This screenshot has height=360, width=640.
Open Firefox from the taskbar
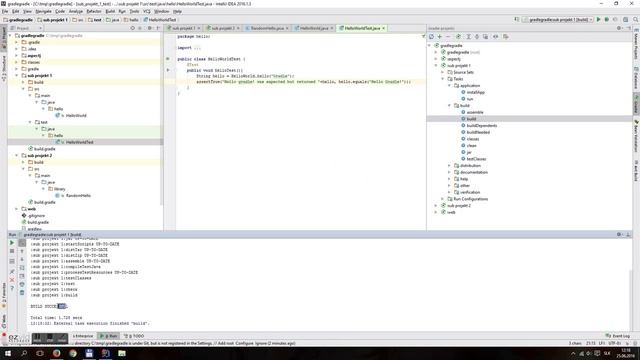[x=56, y=353]
